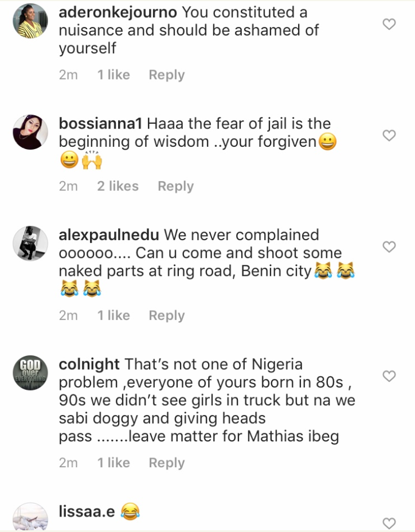Open aderonkejourno's profile picture
415x532 pixels.
pyautogui.click(x=30, y=21)
